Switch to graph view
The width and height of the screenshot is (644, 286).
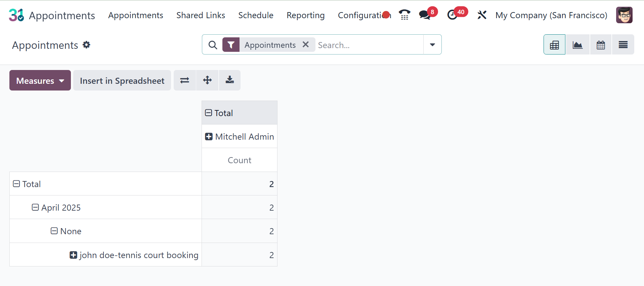click(577, 45)
